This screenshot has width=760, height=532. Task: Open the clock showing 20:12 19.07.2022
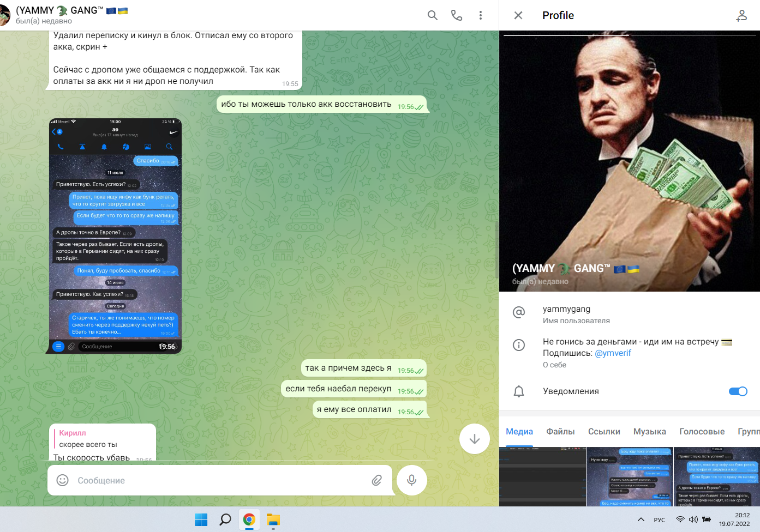[734, 520]
